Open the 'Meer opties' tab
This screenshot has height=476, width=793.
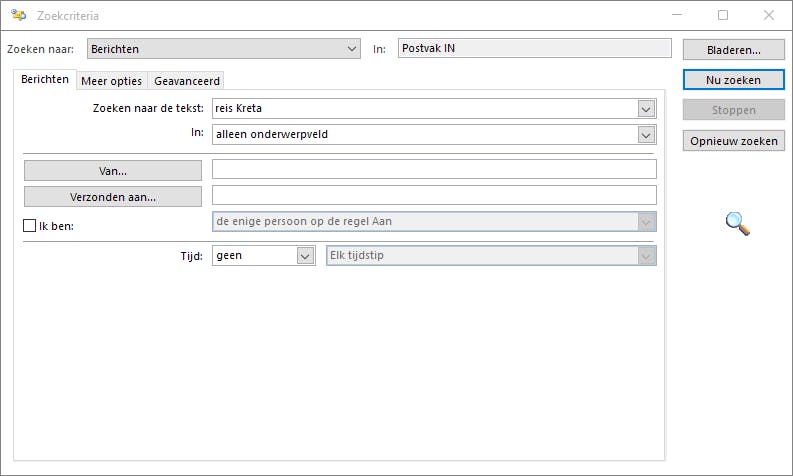pyautogui.click(x=111, y=81)
